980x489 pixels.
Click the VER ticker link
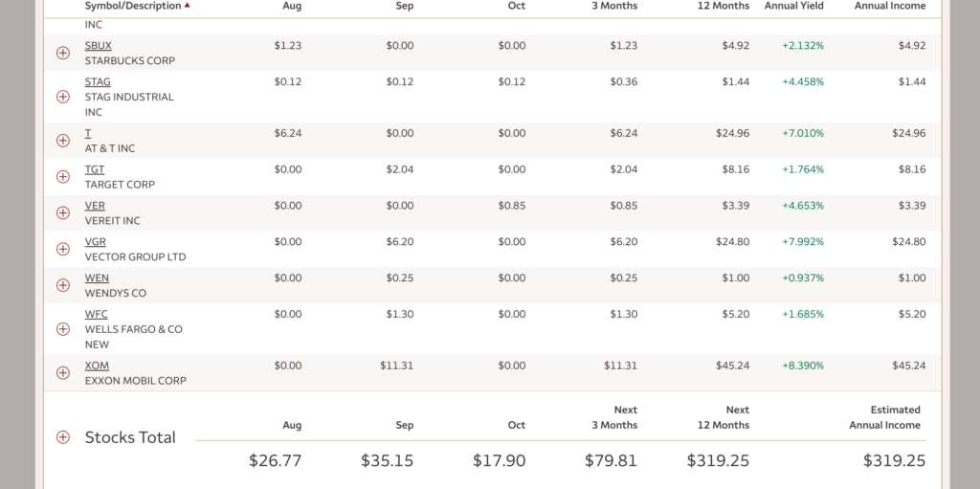pyautogui.click(x=95, y=206)
